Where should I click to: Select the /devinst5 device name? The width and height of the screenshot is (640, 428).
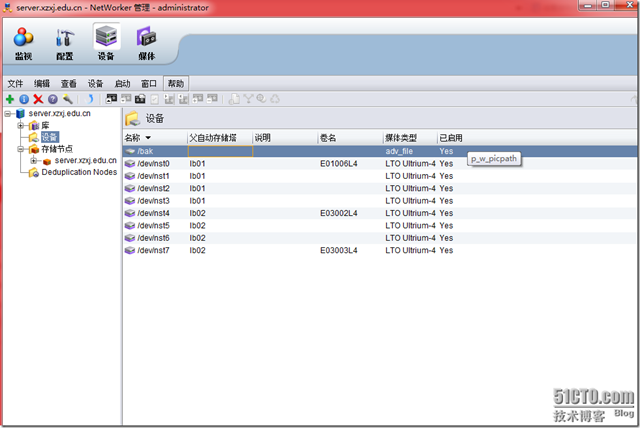pyautogui.click(x=153, y=226)
